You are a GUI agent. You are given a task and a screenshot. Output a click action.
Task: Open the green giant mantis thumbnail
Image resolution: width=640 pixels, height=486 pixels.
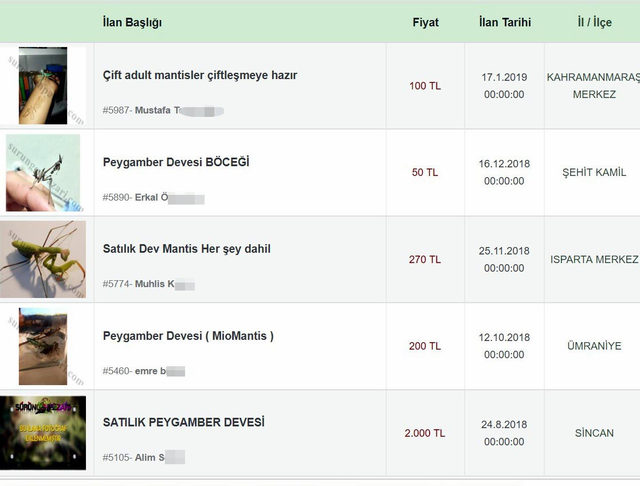click(43, 260)
